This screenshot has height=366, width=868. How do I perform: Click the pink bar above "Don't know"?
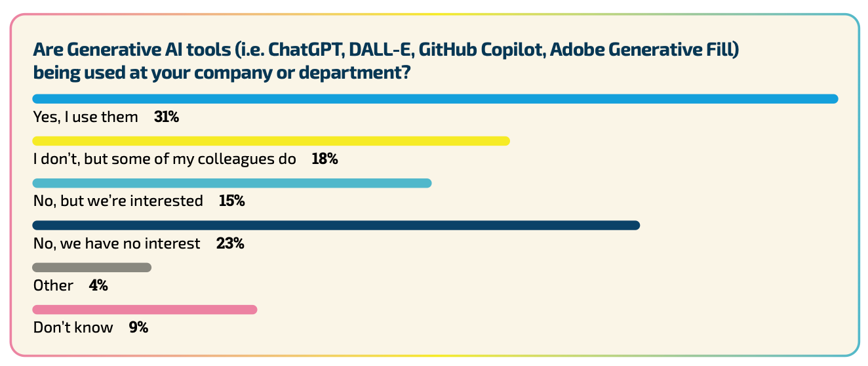click(x=145, y=310)
